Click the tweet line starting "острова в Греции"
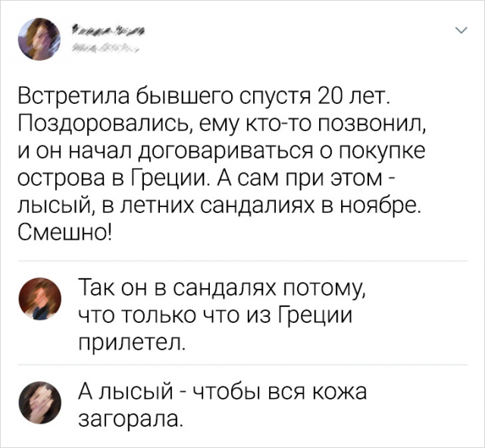Viewport: 485px width, 448px height. point(214,178)
